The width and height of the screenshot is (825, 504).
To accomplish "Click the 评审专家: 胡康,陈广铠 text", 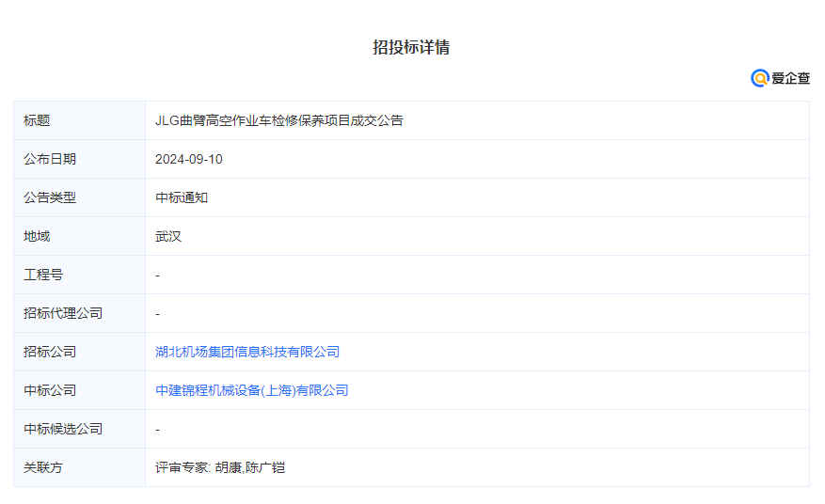I will [x=220, y=467].
